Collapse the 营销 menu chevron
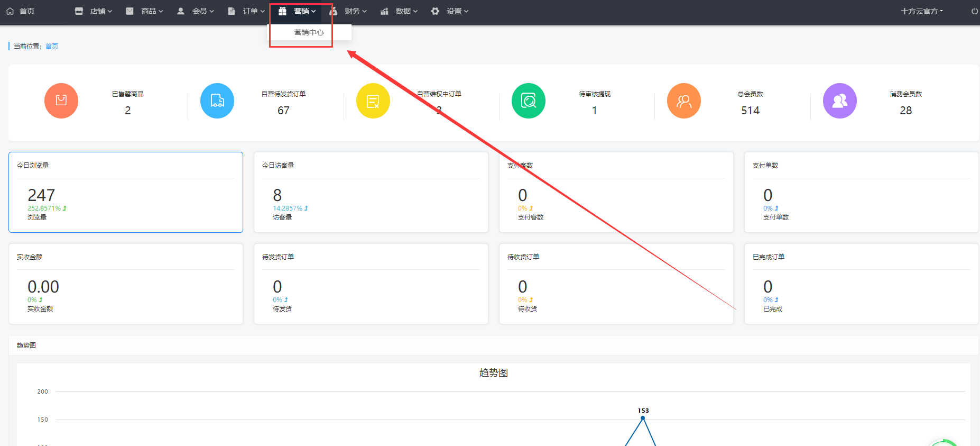This screenshot has height=446, width=980. coord(313,11)
